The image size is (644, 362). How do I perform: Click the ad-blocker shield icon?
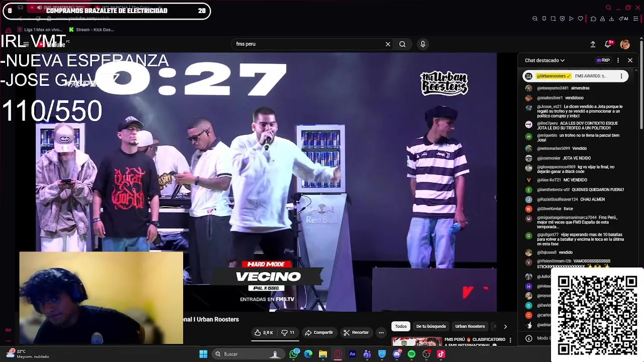[562, 19]
